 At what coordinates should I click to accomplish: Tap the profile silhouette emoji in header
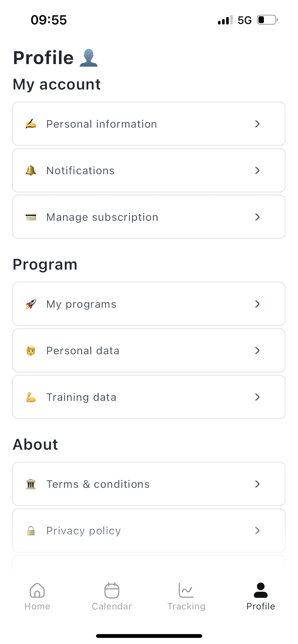point(89,58)
